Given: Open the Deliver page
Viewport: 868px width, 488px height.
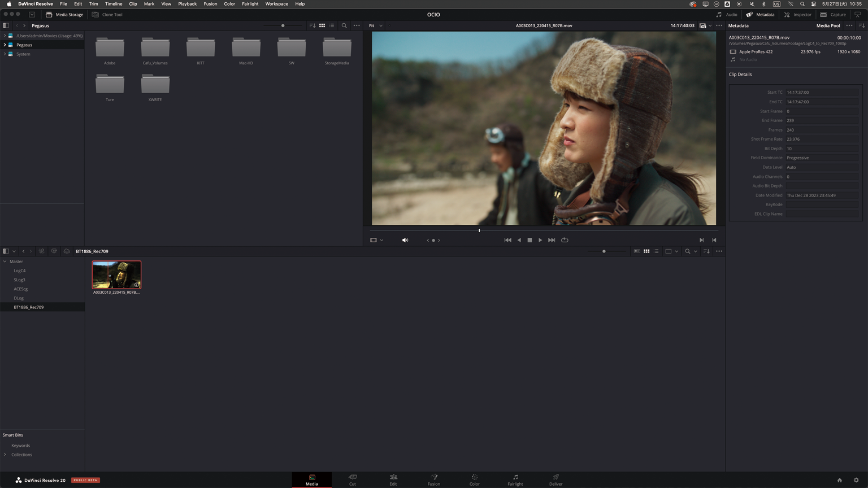Looking at the screenshot, I should pyautogui.click(x=555, y=480).
